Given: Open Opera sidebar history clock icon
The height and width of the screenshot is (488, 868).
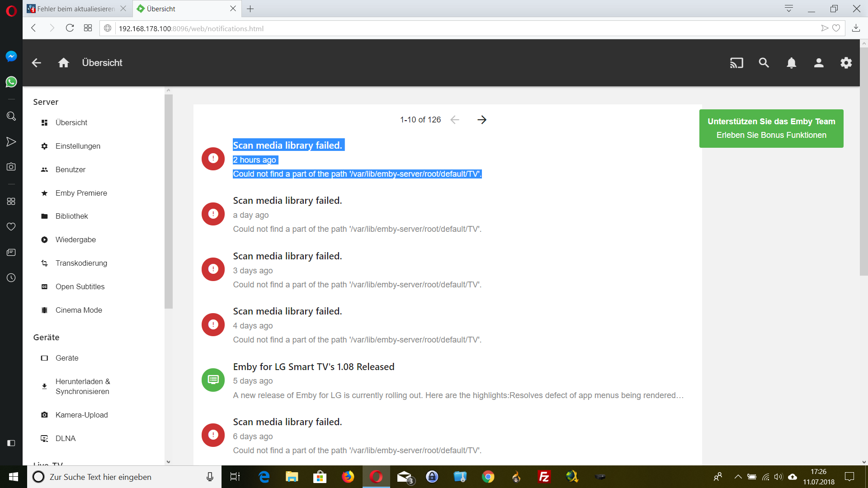Looking at the screenshot, I should point(11,277).
